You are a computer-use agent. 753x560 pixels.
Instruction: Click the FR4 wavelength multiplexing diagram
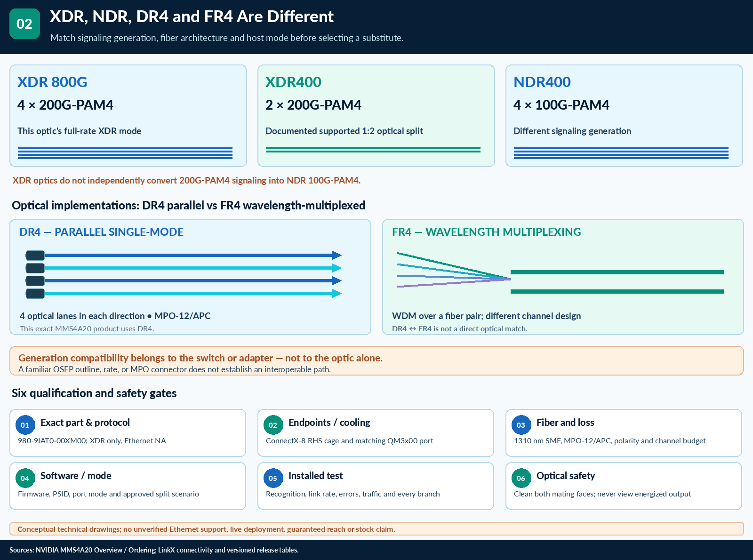pos(560,273)
